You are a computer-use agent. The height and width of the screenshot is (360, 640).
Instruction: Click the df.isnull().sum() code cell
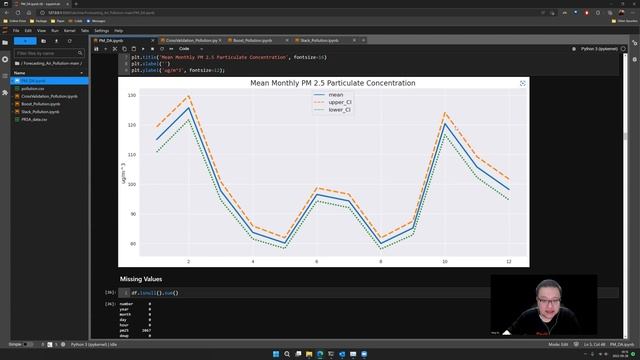(369, 293)
